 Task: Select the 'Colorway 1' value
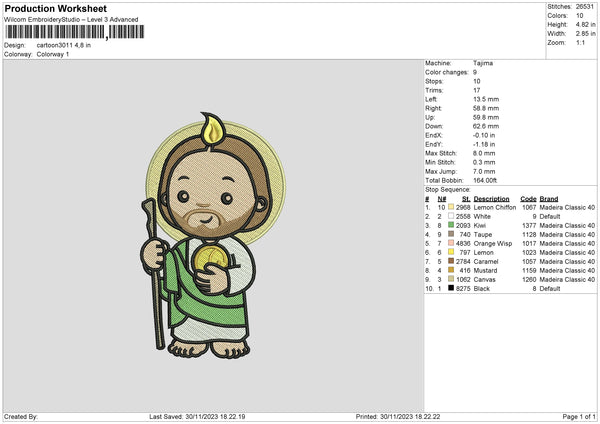tap(53, 54)
